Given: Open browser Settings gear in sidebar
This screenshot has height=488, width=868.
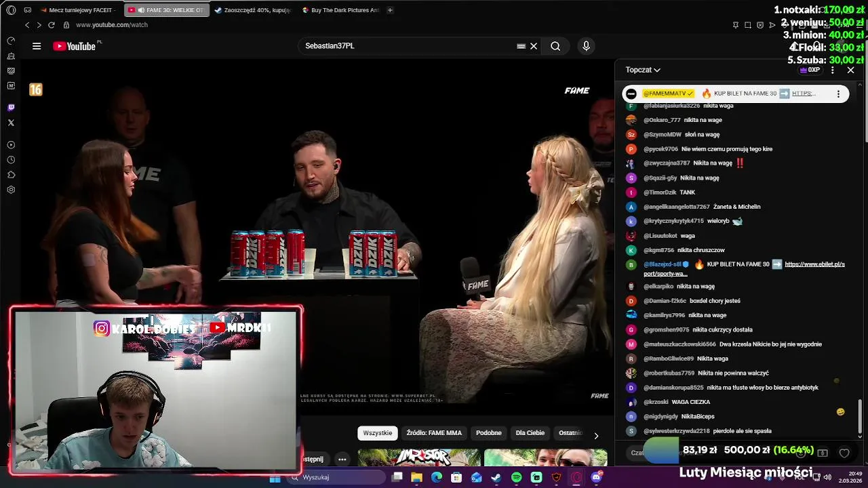Looking at the screenshot, I should pyautogui.click(x=11, y=190).
